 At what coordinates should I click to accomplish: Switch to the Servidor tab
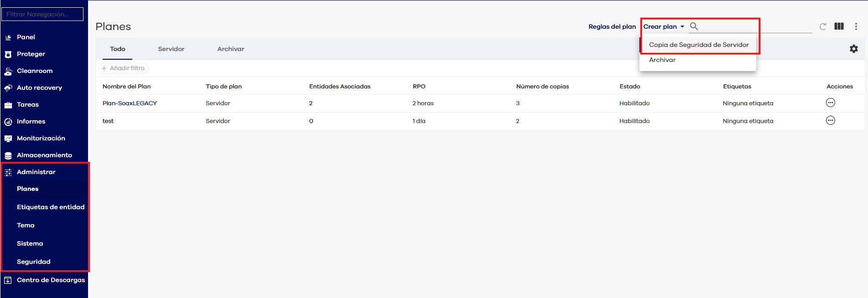pyautogui.click(x=171, y=49)
